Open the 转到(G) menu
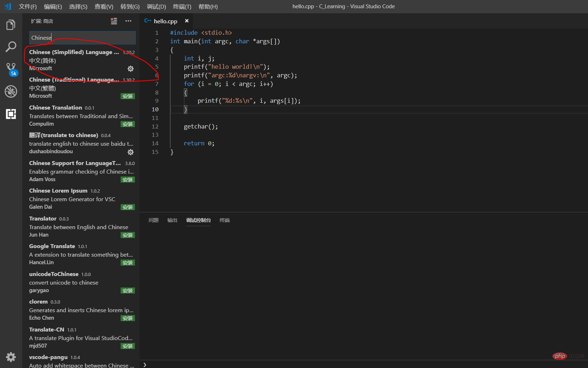This screenshot has height=368, width=588. click(130, 6)
